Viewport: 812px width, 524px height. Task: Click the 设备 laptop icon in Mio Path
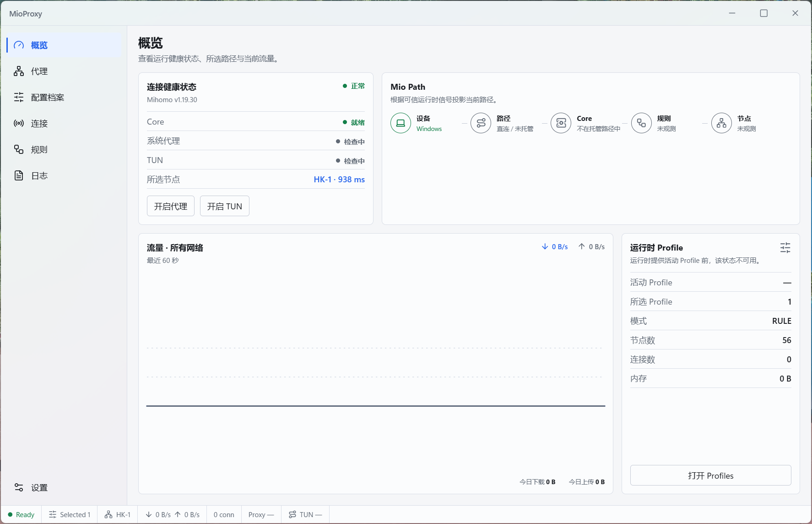pos(401,123)
